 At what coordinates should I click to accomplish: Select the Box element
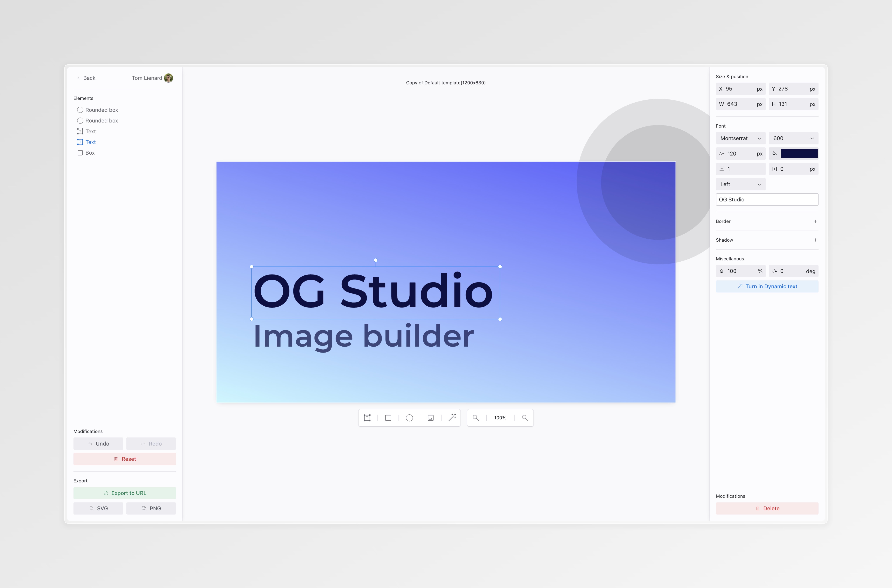(86, 153)
